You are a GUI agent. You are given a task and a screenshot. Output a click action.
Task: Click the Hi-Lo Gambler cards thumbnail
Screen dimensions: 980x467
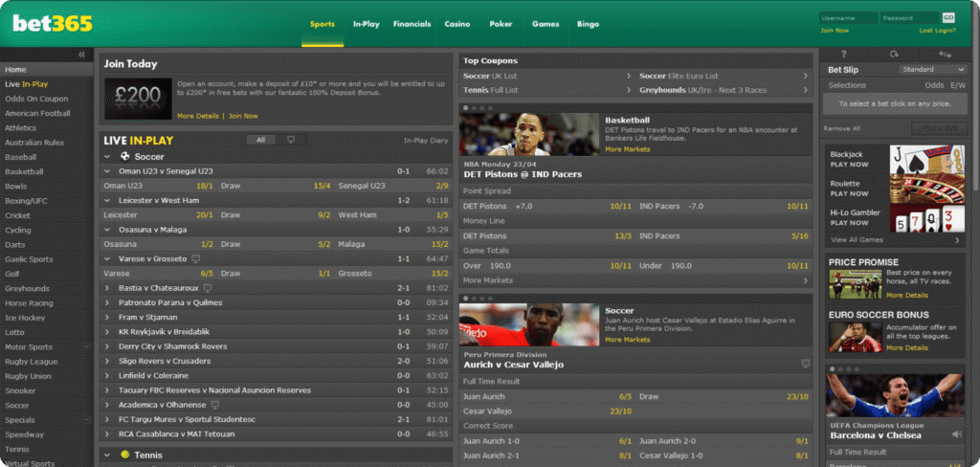coord(926,217)
